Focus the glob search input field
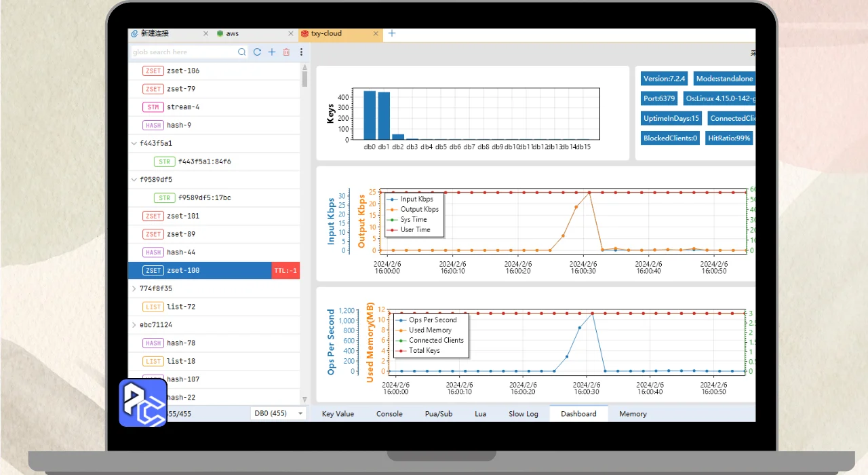The image size is (868, 475). [x=183, y=52]
